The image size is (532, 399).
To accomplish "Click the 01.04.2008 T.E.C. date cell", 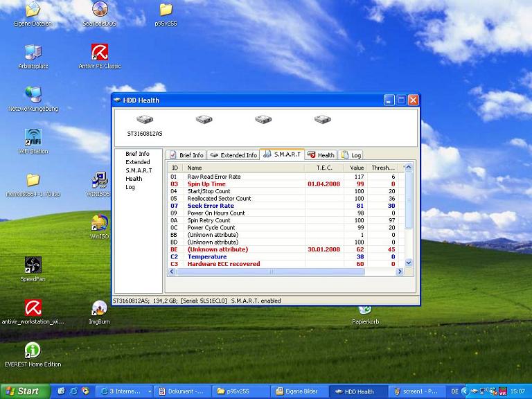I will [323, 184].
